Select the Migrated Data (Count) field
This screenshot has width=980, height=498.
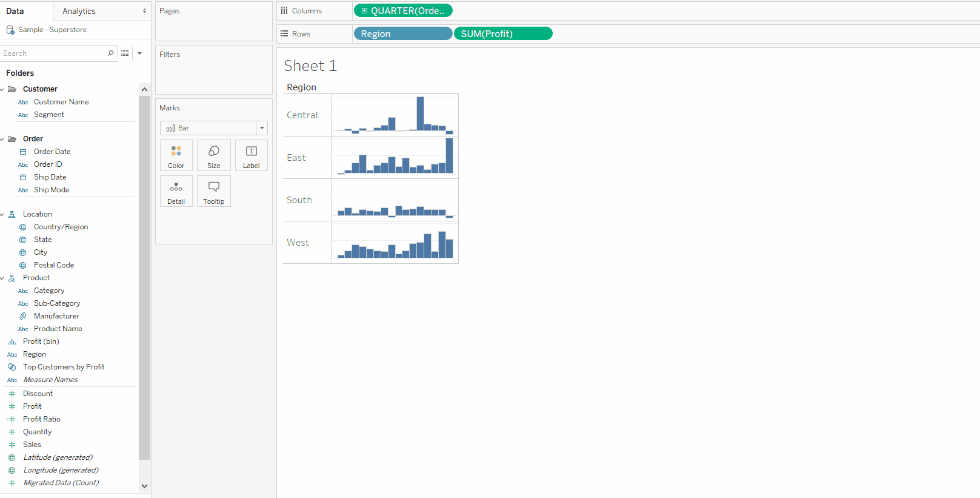(61, 483)
